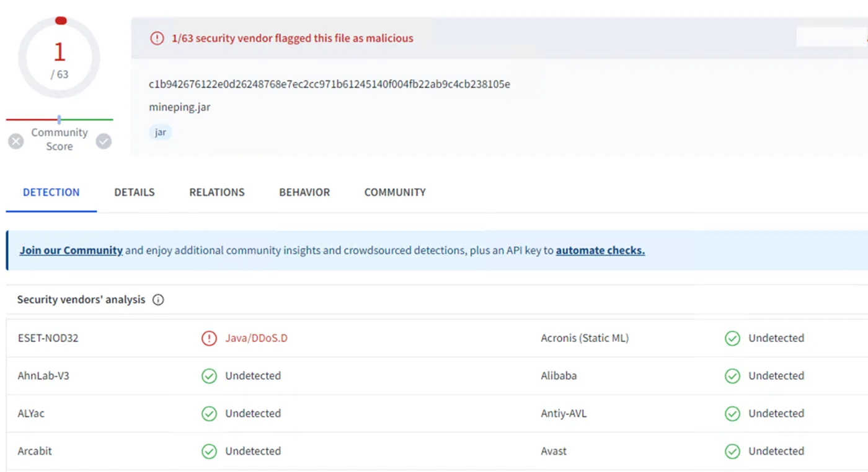Click the Arcabit vendor name

pos(35,452)
